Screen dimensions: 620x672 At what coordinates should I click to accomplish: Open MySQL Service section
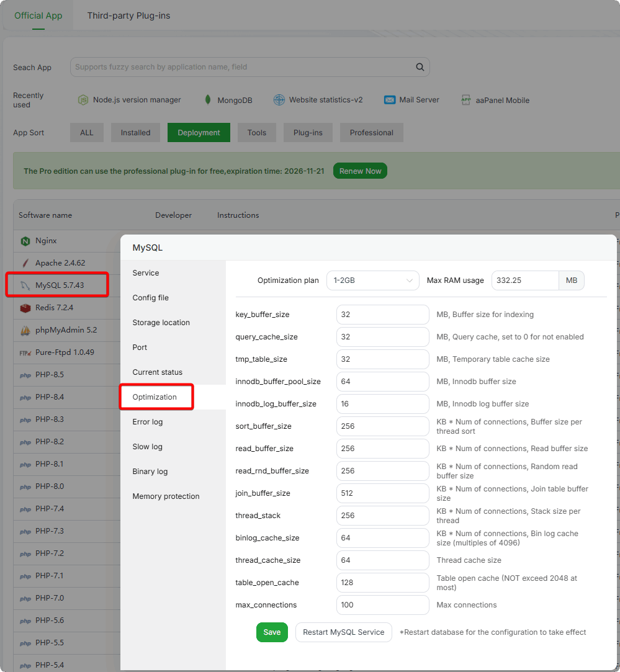pos(173,273)
